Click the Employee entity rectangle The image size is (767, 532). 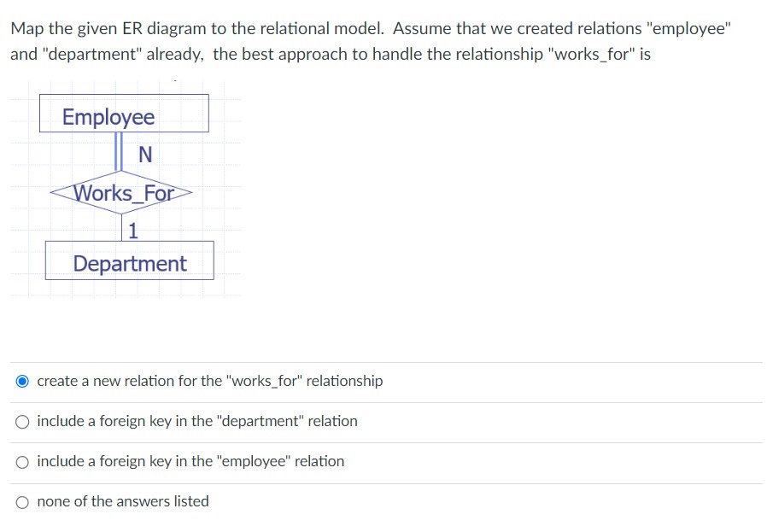(123, 113)
